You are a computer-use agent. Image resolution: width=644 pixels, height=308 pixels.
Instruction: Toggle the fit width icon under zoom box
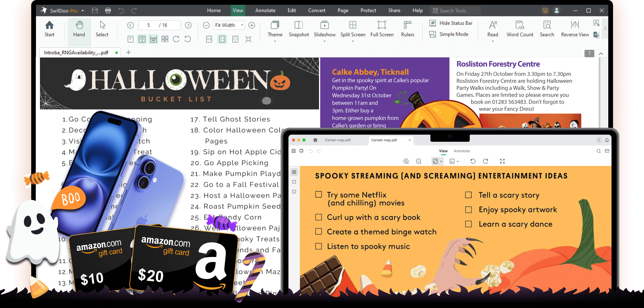[x=222, y=39]
